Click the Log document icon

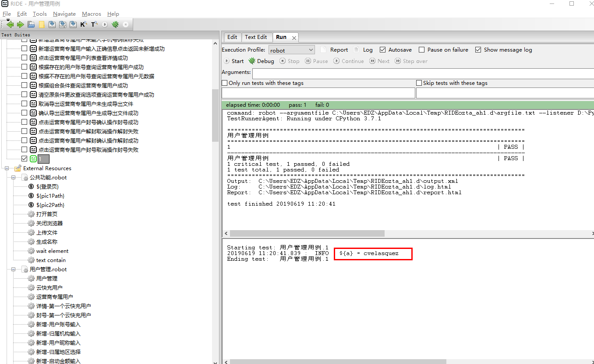click(x=356, y=49)
